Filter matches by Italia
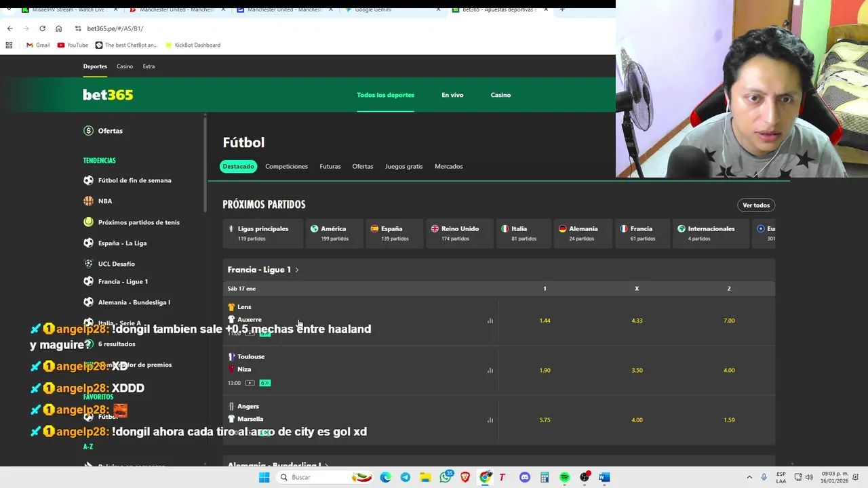The image size is (868, 488). click(x=523, y=233)
